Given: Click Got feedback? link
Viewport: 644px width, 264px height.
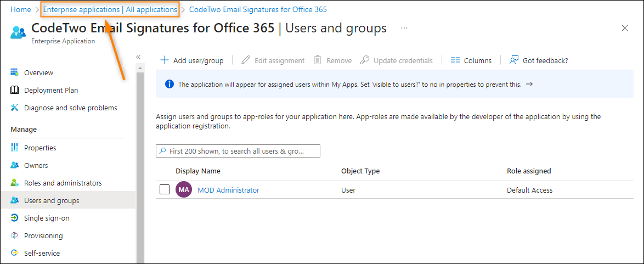Looking at the screenshot, I should [x=539, y=60].
